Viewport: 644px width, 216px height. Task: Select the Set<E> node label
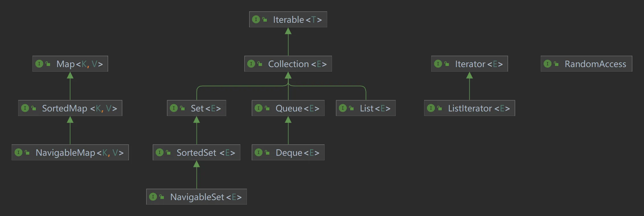206,108
